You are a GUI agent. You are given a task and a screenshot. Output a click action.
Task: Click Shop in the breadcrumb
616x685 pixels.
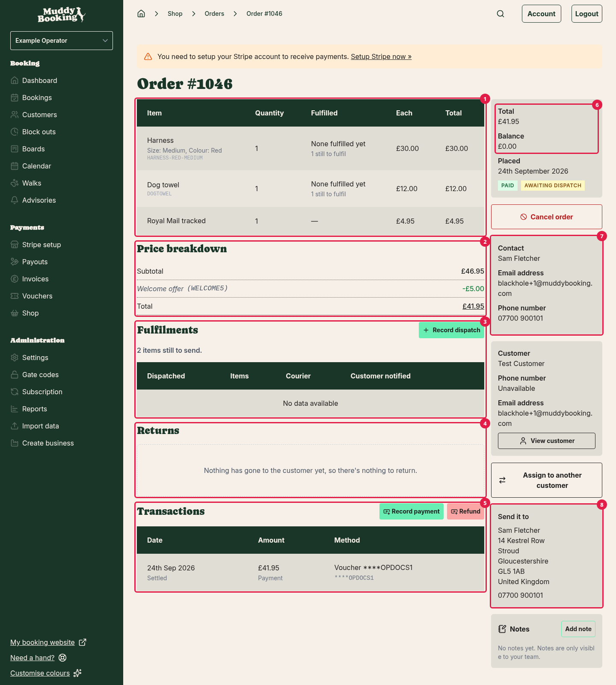click(175, 14)
